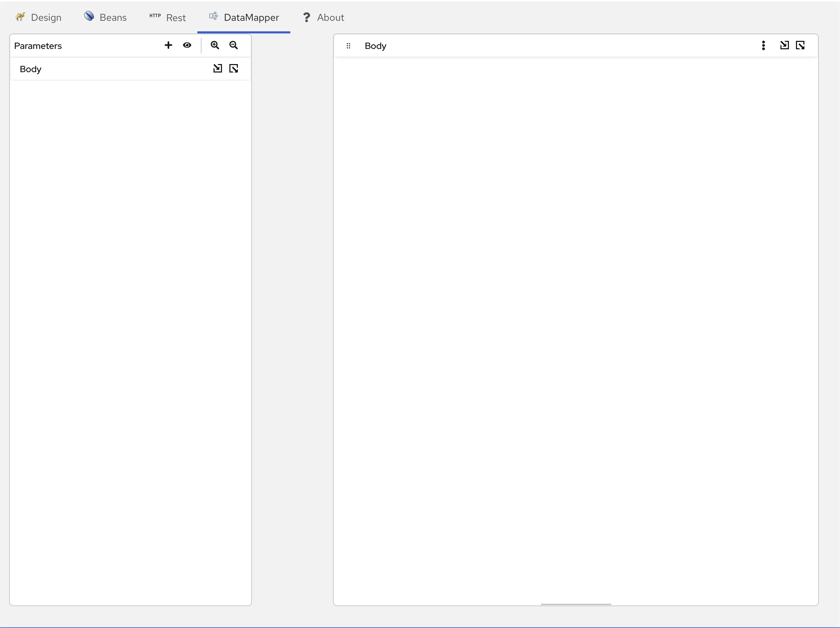Select the DataMapper tab
The width and height of the screenshot is (840, 628).
tap(251, 18)
